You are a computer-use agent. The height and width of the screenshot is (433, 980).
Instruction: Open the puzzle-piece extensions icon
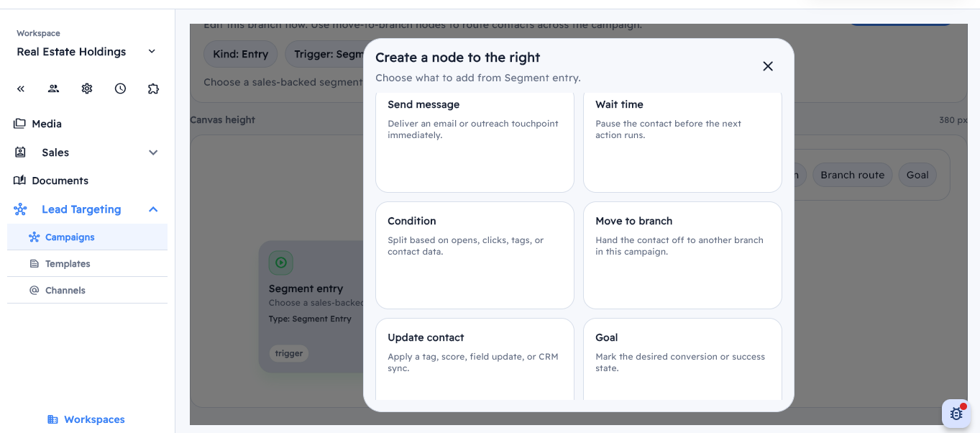153,88
